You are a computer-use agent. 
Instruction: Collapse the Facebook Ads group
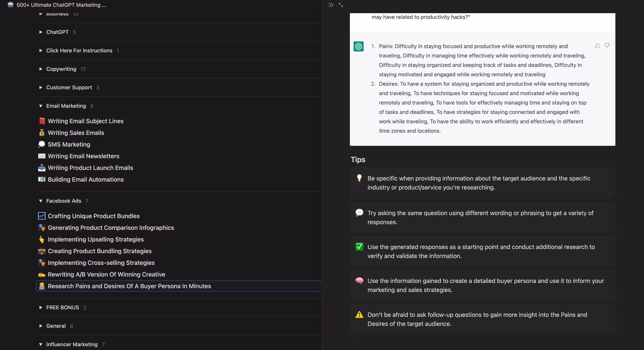point(41,201)
